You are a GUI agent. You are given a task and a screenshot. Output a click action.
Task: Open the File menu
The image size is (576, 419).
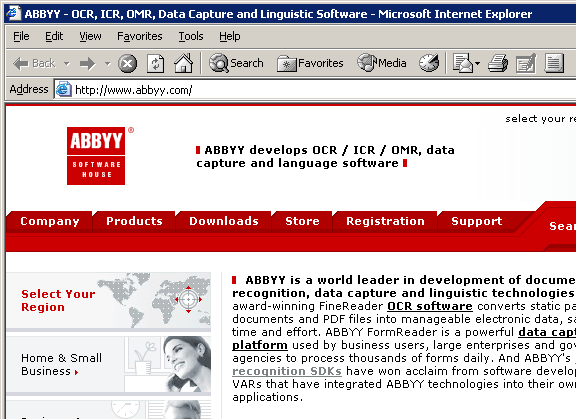click(x=21, y=36)
